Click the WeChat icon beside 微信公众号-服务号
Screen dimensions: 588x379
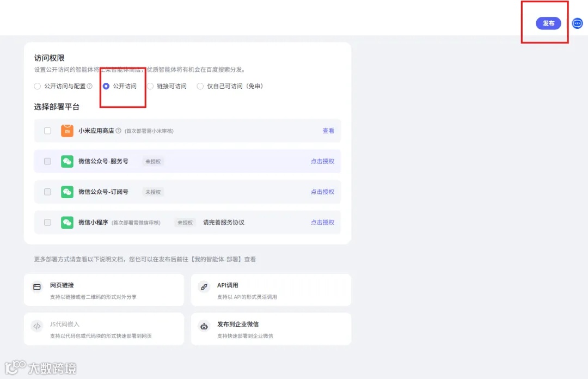(x=67, y=161)
